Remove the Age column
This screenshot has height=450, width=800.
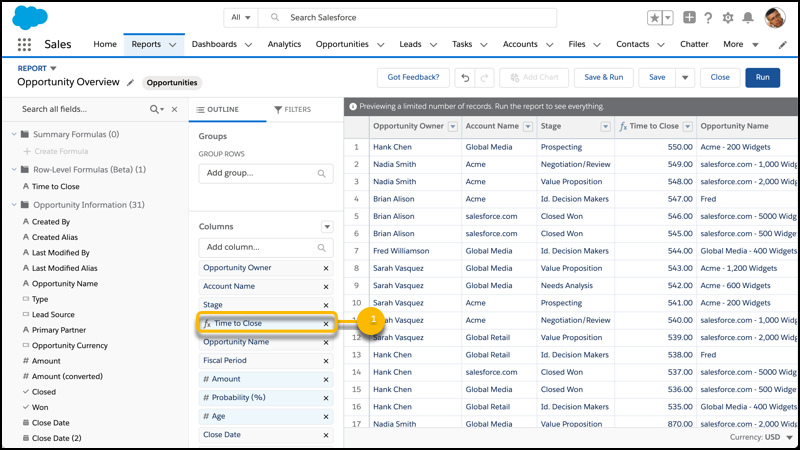point(326,417)
